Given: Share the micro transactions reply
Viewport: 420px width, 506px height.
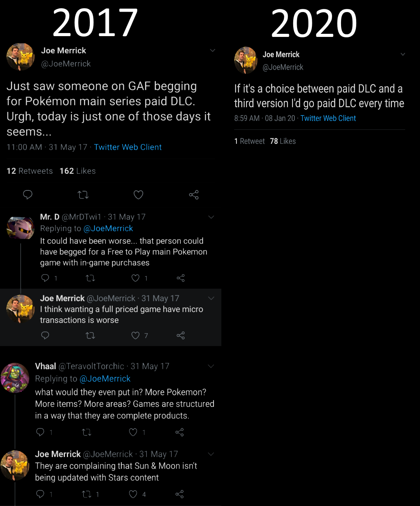Looking at the screenshot, I should 181,335.
